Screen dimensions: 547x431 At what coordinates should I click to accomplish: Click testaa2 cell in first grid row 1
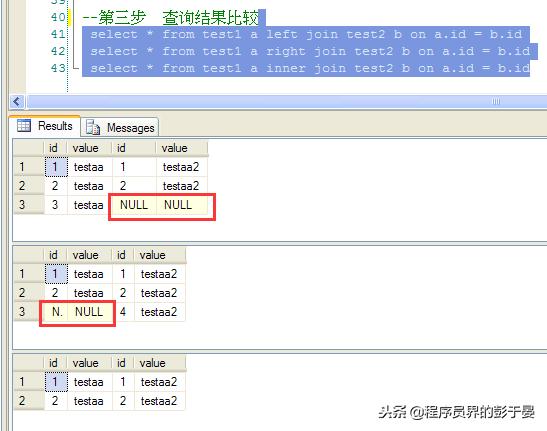tap(181, 167)
